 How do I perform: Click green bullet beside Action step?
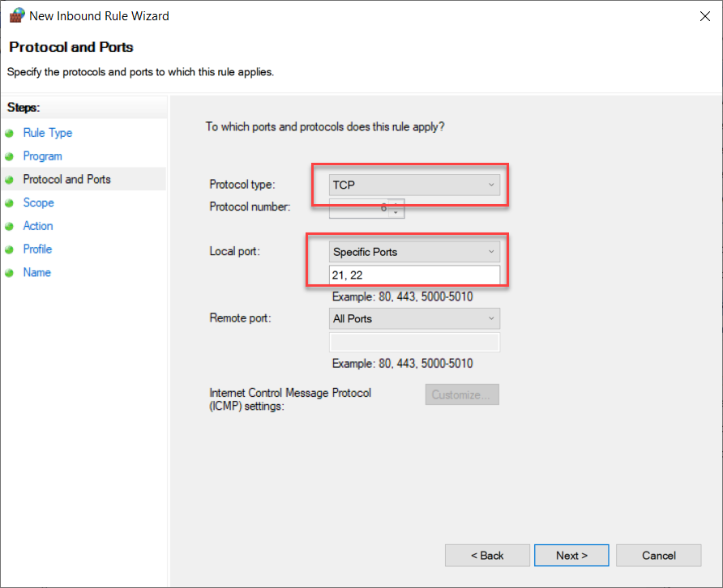[x=10, y=227]
